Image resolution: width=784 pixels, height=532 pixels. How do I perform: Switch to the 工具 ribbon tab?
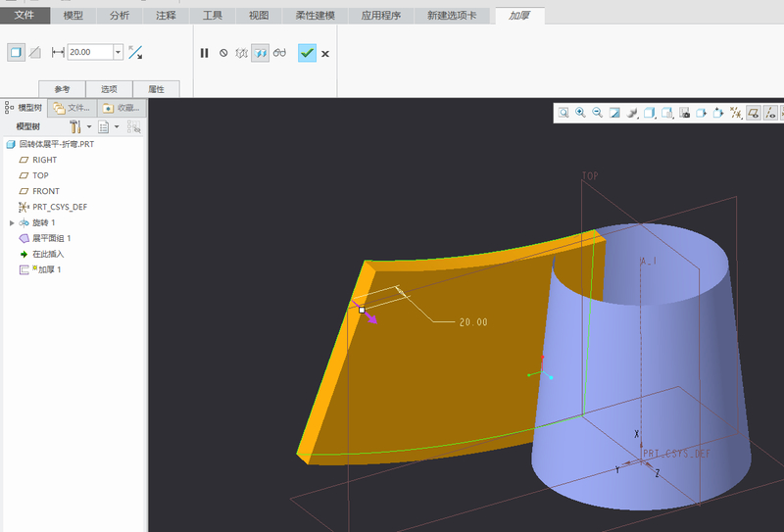pos(212,16)
